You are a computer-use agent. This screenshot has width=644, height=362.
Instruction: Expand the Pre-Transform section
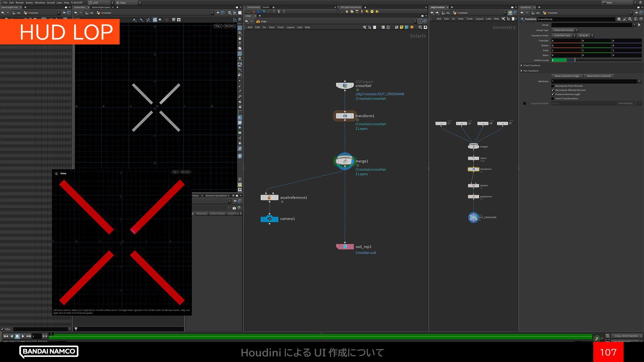coord(522,71)
